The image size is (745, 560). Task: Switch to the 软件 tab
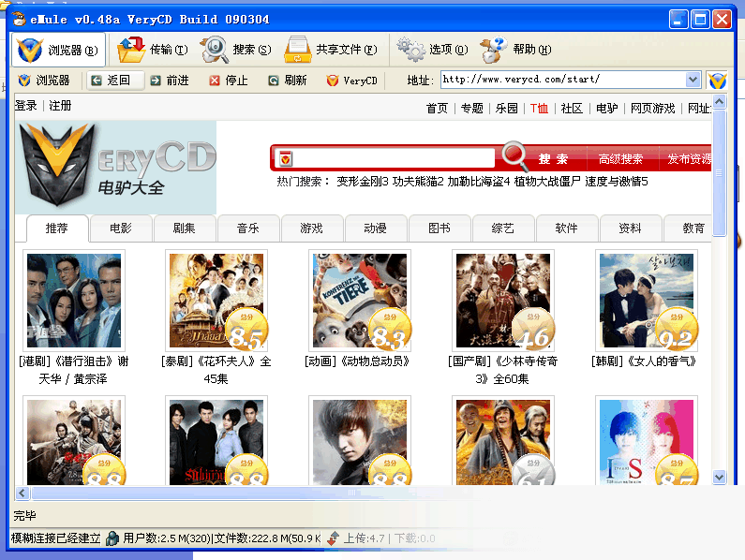point(566,228)
